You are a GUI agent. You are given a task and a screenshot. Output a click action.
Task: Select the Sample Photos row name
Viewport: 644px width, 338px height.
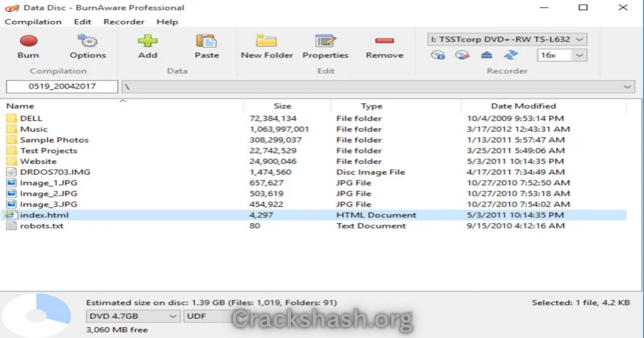(54, 140)
